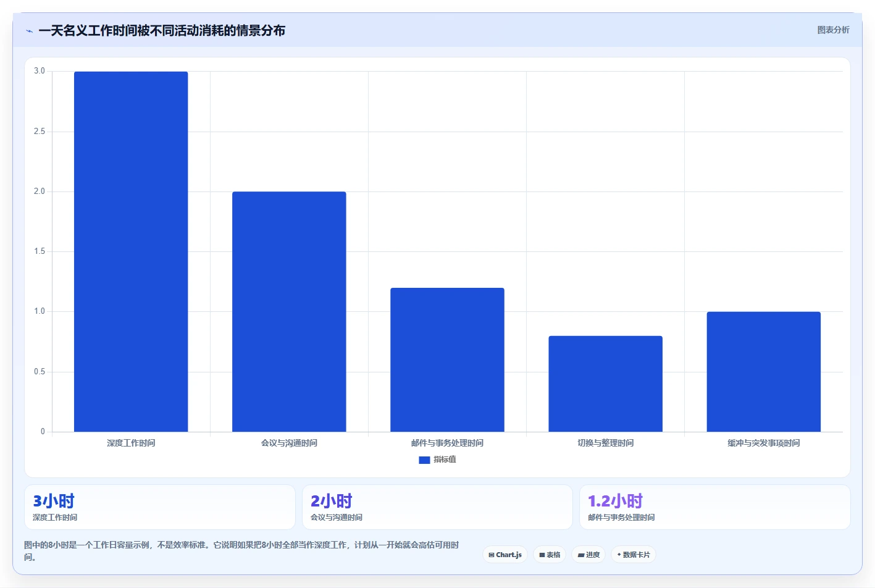
Task: Click the 指标值 legend label
Action: pos(445,460)
